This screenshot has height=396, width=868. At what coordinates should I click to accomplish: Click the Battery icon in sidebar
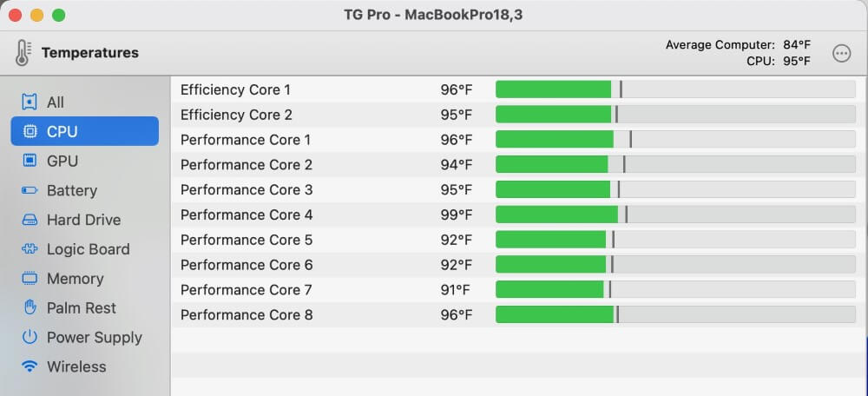click(x=30, y=190)
